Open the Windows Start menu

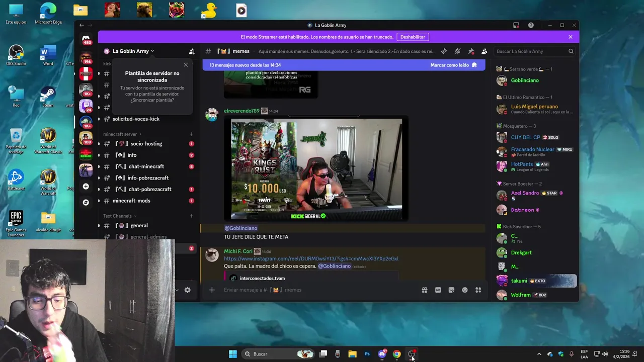click(233, 354)
